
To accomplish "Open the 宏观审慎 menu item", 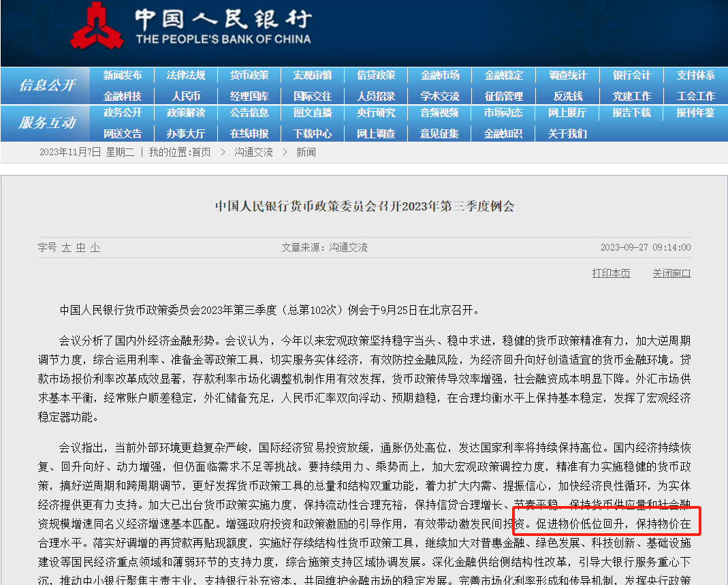I will pos(313,75).
